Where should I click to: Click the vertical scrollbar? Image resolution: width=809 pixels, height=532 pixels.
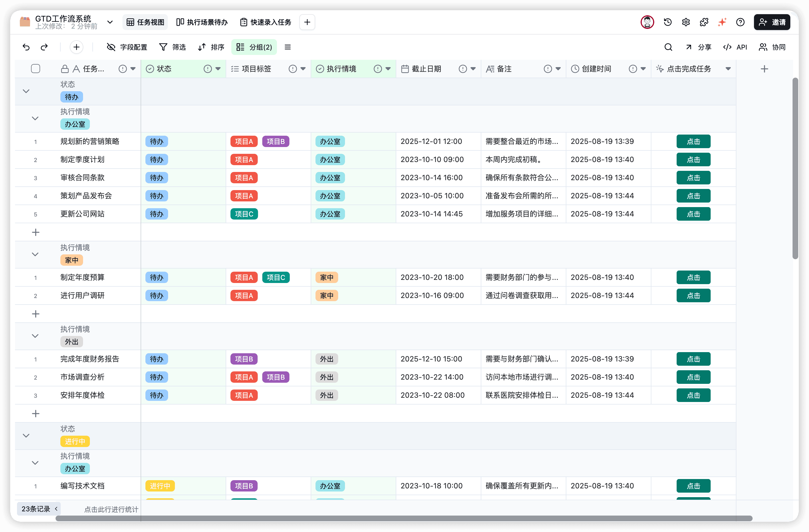coord(795,169)
